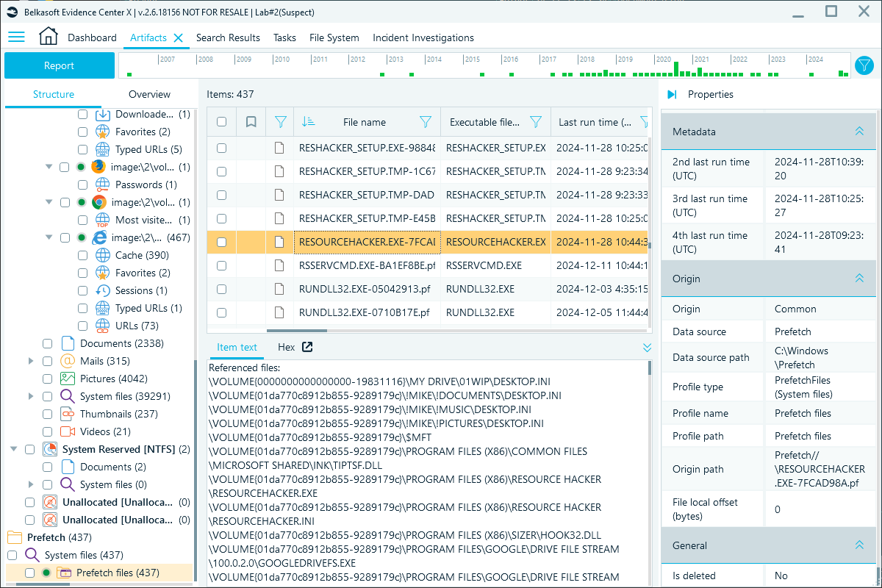This screenshot has width=882, height=588.
Task: Switch to the Overview tab
Action: [149, 94]
